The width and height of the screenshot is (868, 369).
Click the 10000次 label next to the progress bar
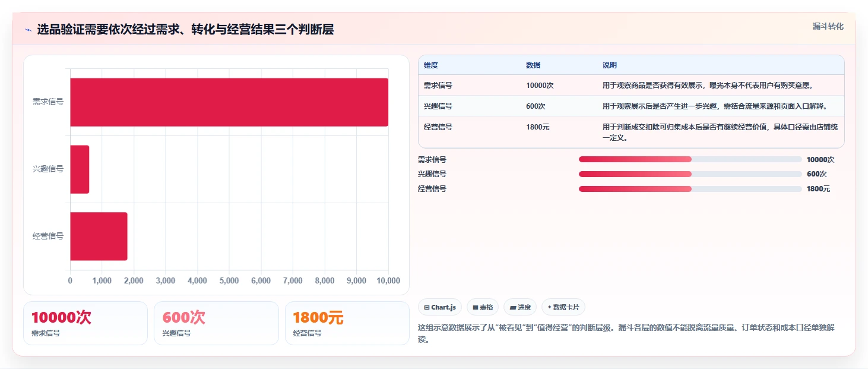coord(821,160)
